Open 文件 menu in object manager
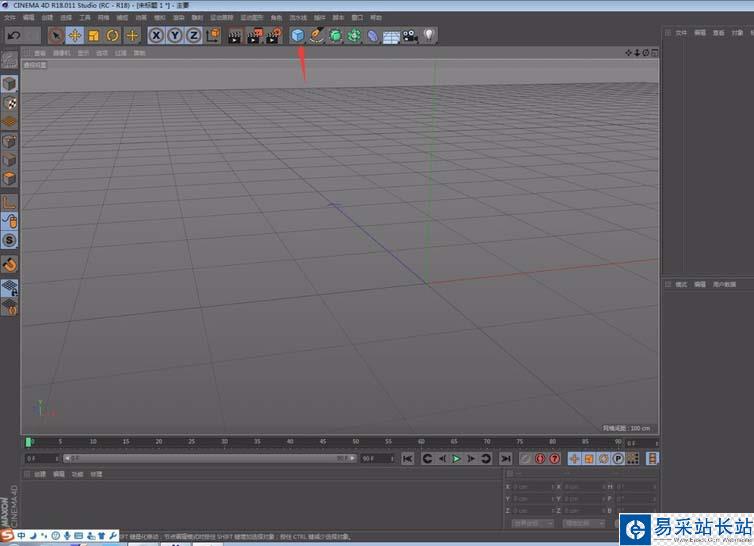754x546 pixels. pos(681,33)
